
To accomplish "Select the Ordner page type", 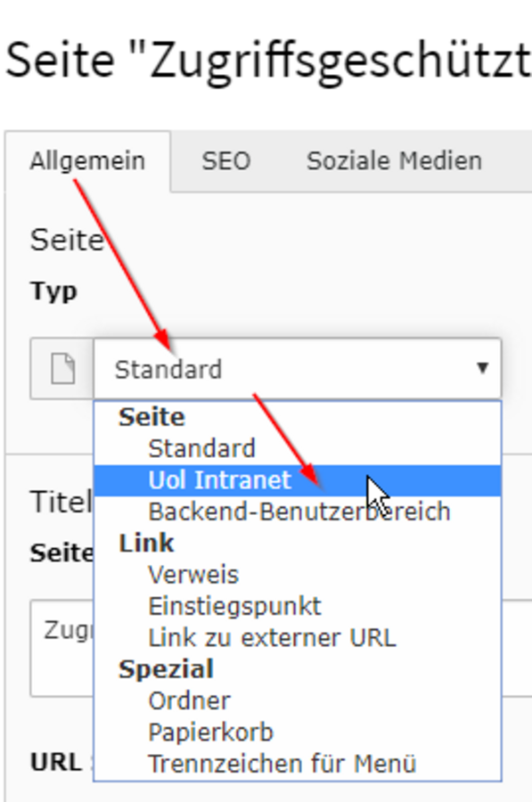I will 189,700.
